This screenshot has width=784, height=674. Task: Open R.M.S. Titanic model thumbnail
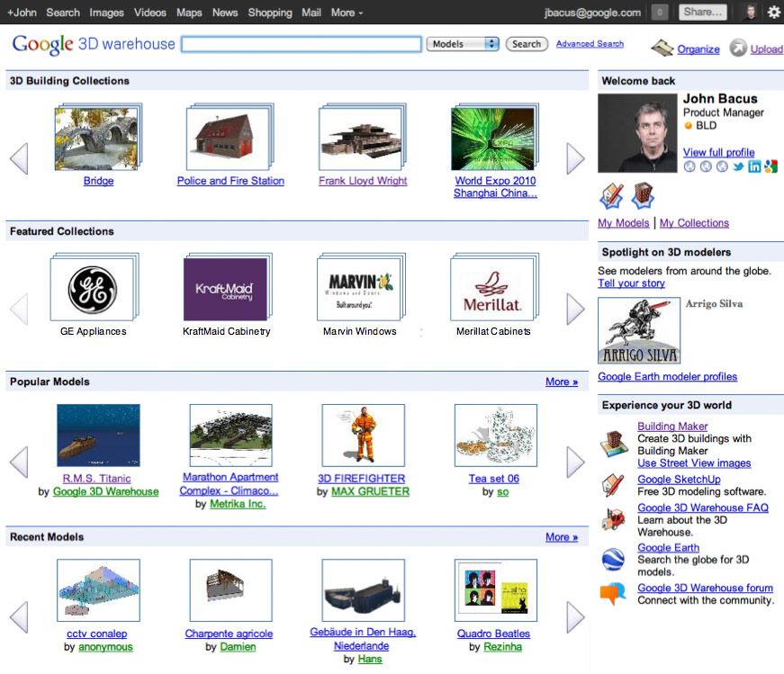coord(98,436)
